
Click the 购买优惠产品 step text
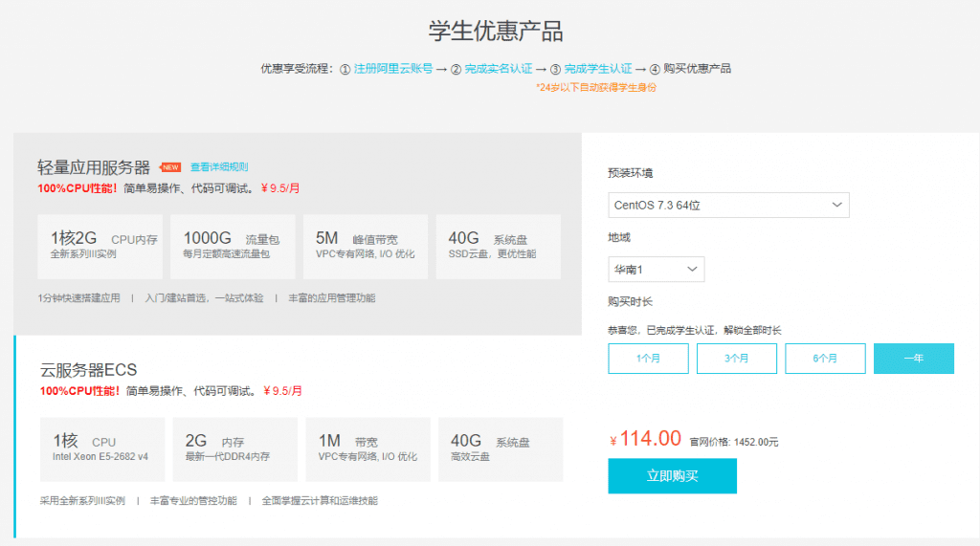(x=697, y=69)
